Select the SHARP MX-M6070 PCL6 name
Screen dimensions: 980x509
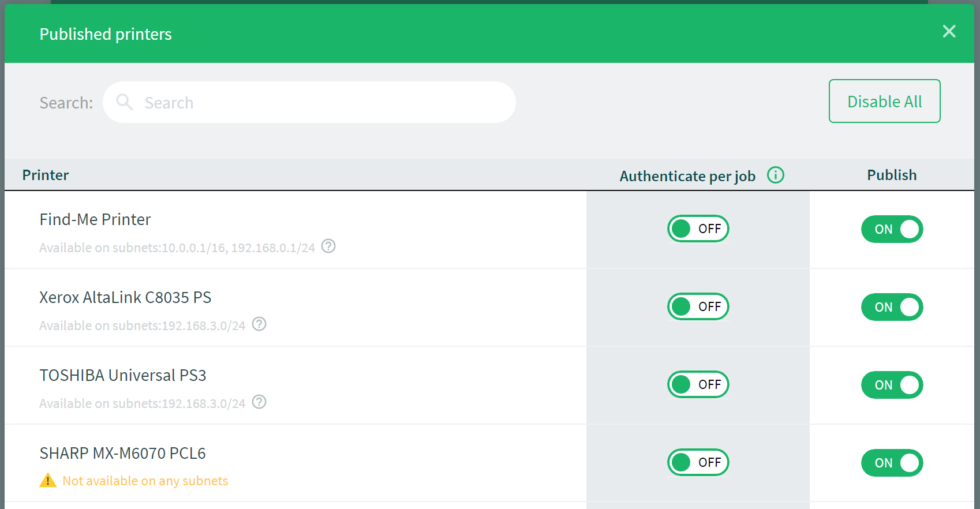click(x=122, y=453)
